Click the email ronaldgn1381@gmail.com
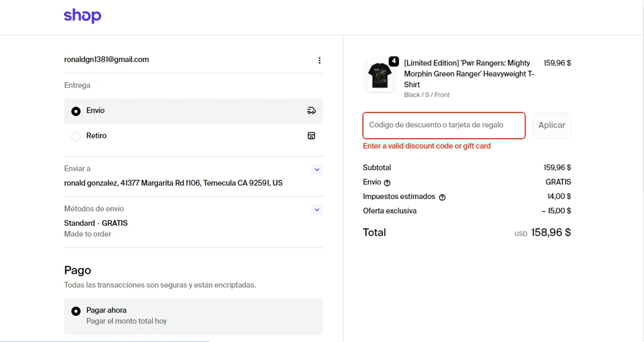This screenshot has height=342, width=644. 106,60
